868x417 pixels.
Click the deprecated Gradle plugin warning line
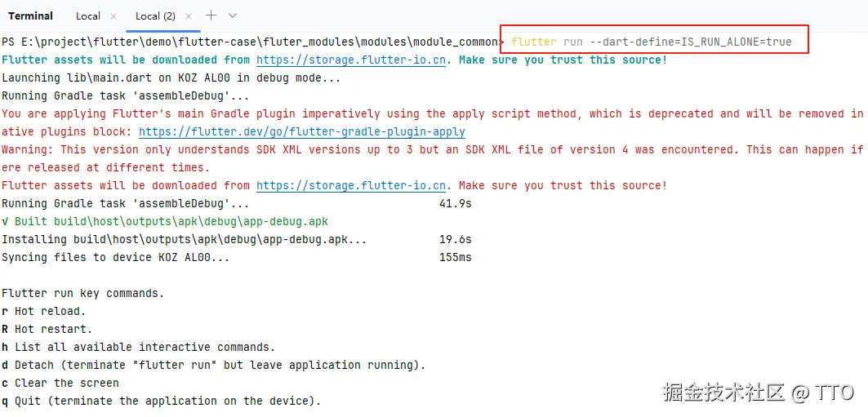pos(433,114)
